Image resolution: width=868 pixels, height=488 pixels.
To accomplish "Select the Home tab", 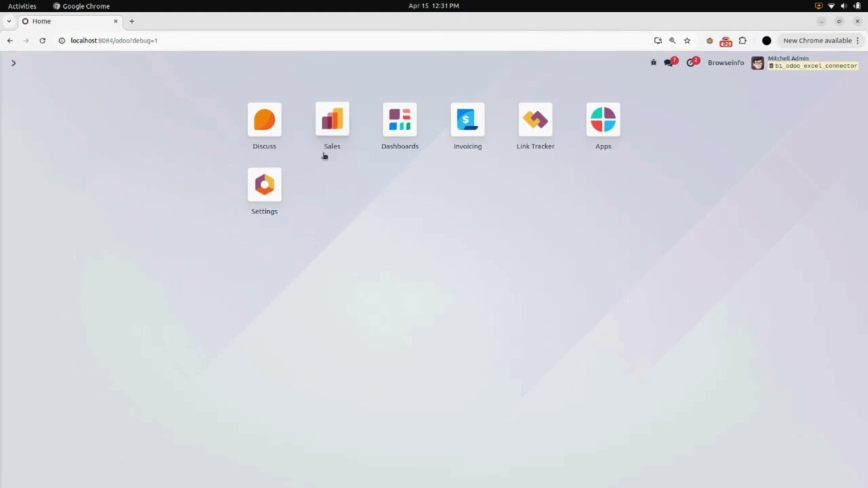I will point(70,21).
